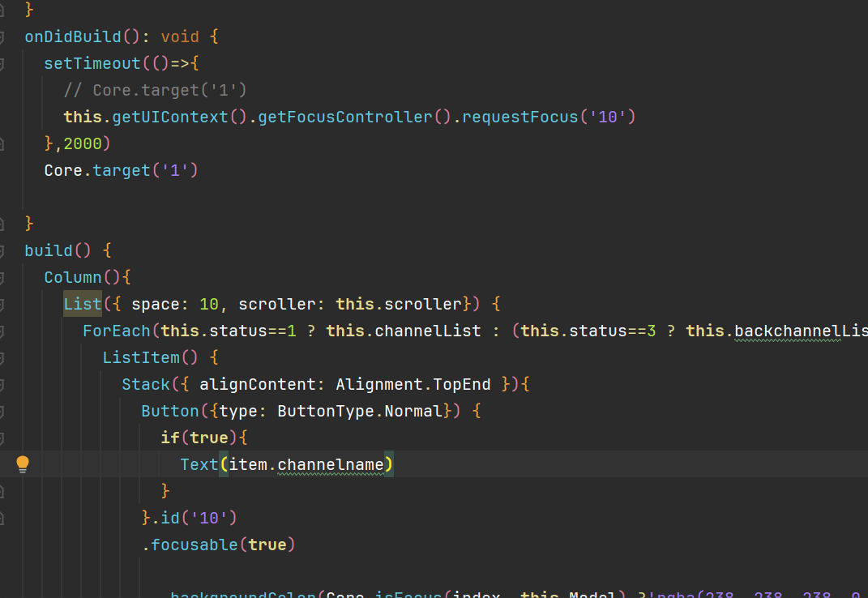868x598 pixels.
Task: Click the highlighted List keyword
Action: pyautogui.click(x=83, y=304)
